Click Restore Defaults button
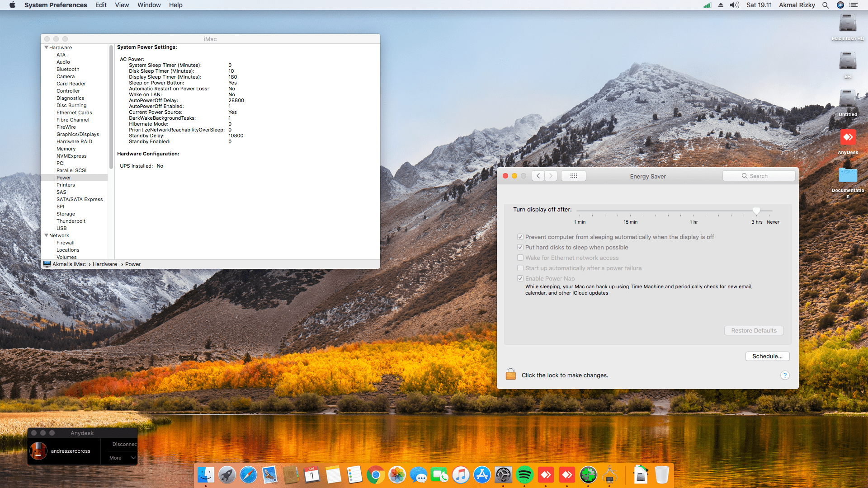Image resolution: width=868 pixels, height=488 pixels. [754, 330]
